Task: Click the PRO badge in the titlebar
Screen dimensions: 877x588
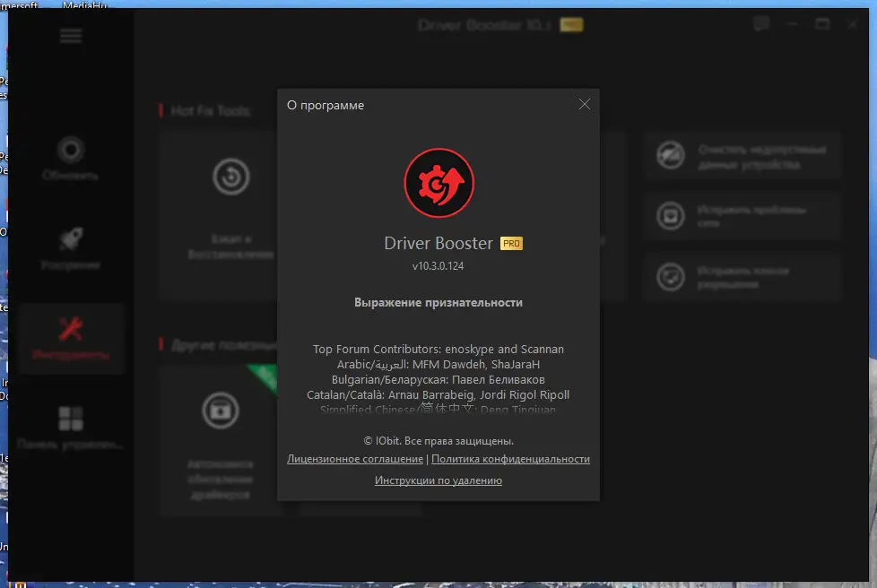Action: (x=571, y=26)
